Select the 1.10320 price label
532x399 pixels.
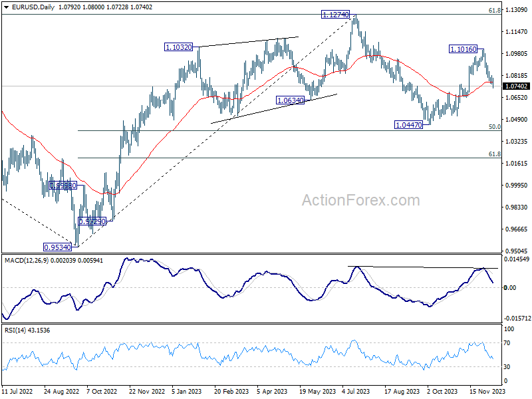(x=178, y=47)
